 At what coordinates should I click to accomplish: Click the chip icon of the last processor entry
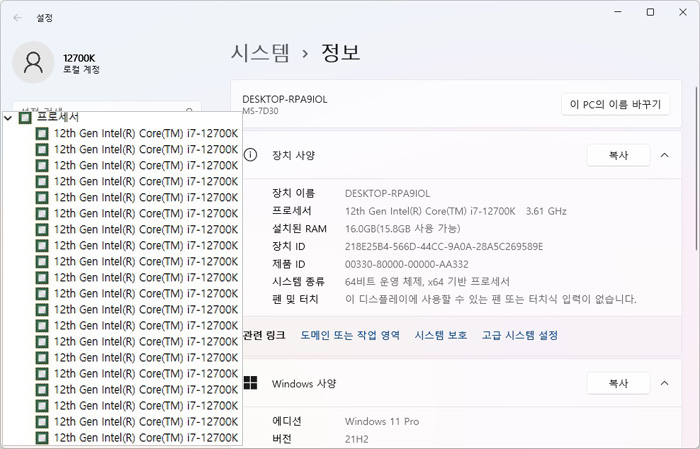pyautogui.click(x=42, y=438)
